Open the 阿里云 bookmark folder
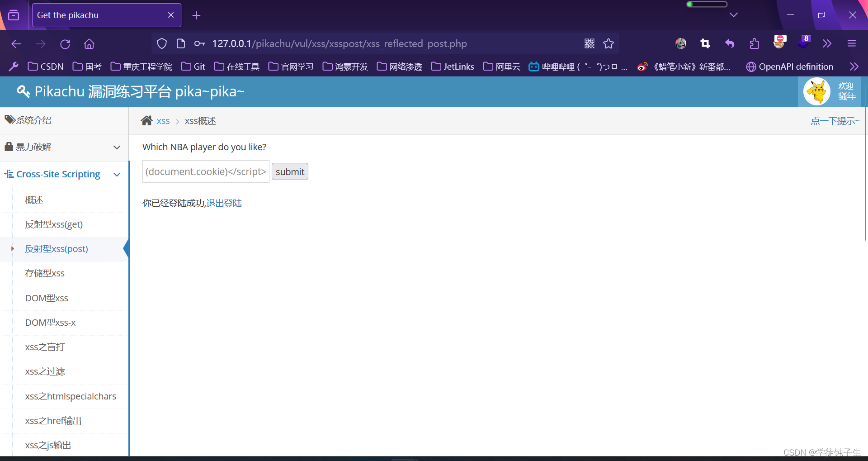Image resolution: width=868 pixels, height=461 pixels. pyautogui.click(x=502, y=67)
